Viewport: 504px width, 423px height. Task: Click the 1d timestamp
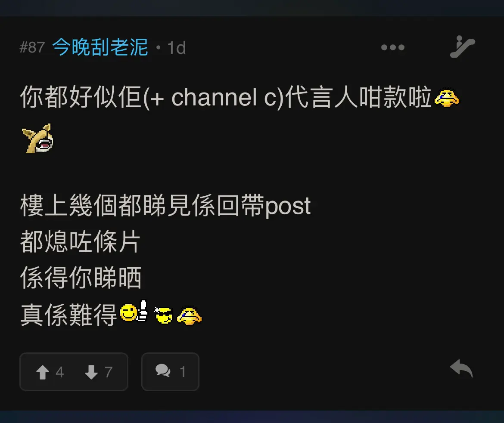pyautogui.click(x=177, y=48)
